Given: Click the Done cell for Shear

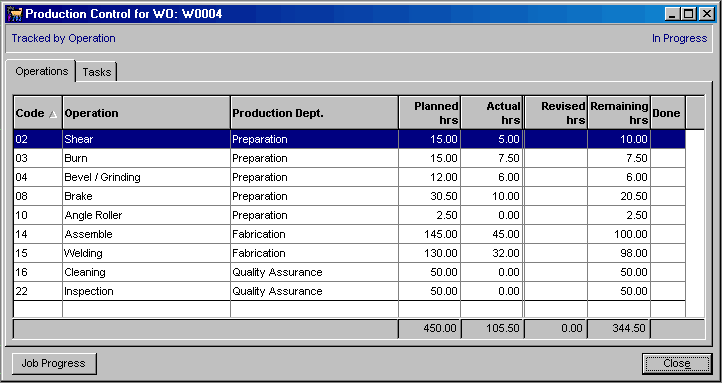Looking at the screenshot, I should (x=668, y=139).
